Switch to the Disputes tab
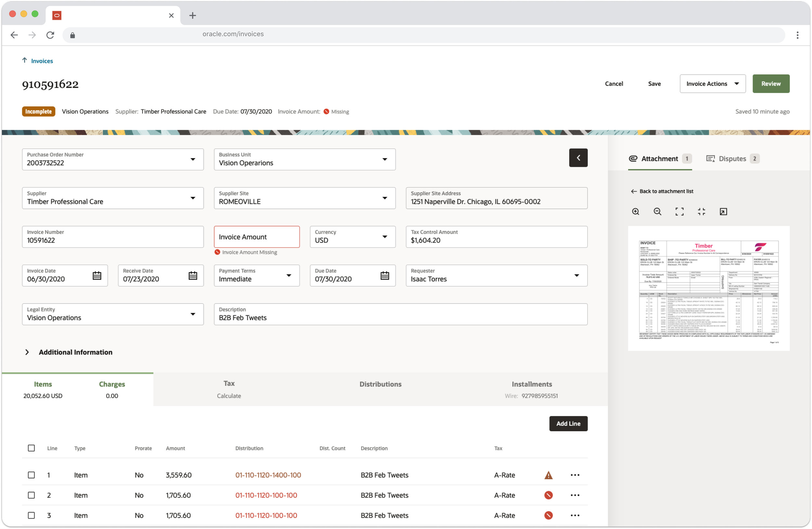 732,158
